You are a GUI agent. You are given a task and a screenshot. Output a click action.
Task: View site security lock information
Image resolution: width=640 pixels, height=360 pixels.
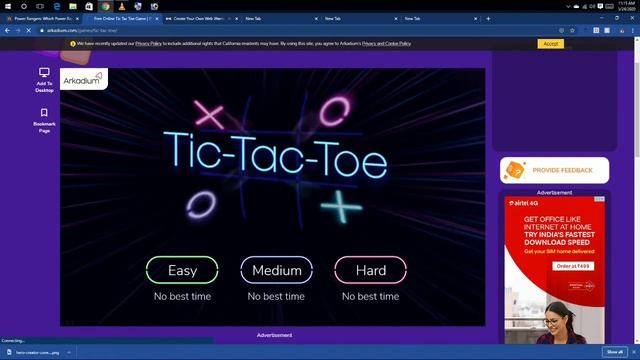click(x=42, y=31)
